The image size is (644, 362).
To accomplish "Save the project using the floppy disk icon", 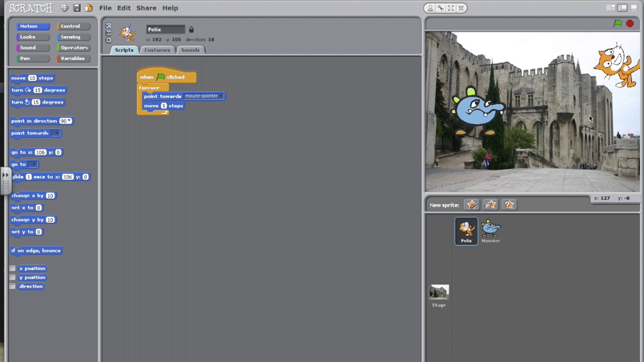I will tap(77, 8).
